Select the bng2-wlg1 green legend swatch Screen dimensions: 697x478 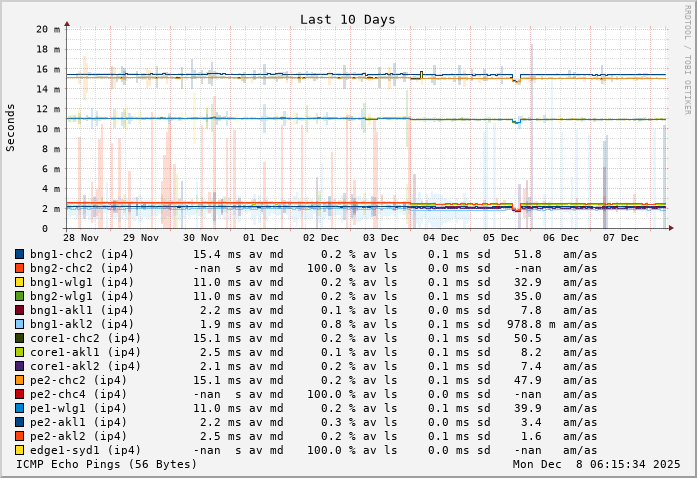(19, 296)
